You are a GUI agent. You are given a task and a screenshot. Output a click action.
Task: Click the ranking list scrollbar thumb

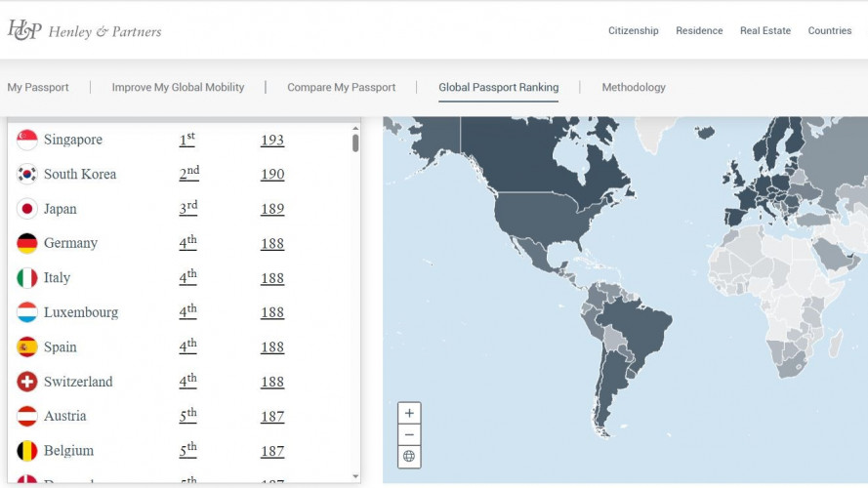click(x=355, y=142)
